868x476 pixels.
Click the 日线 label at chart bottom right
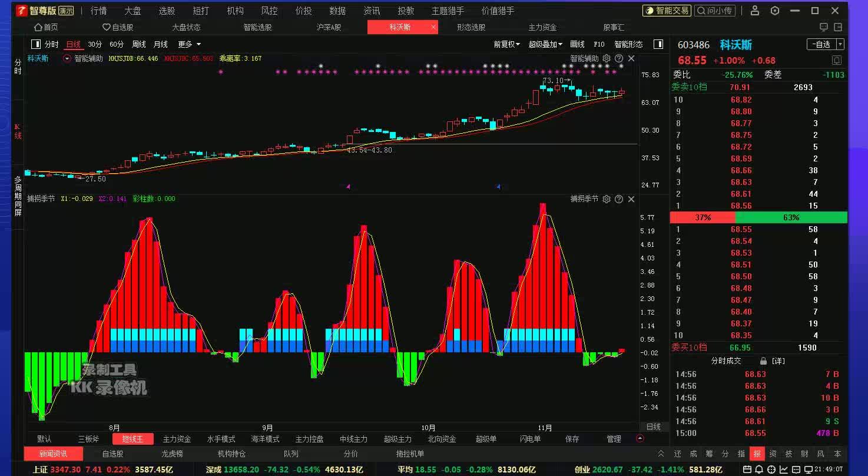click(x=654, y=427)
